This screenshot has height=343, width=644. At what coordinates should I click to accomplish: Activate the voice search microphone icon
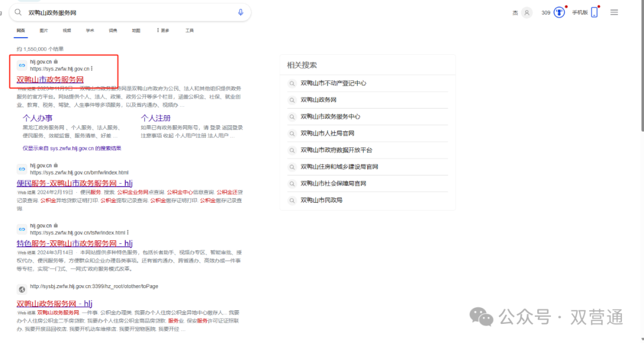[241, 13]
